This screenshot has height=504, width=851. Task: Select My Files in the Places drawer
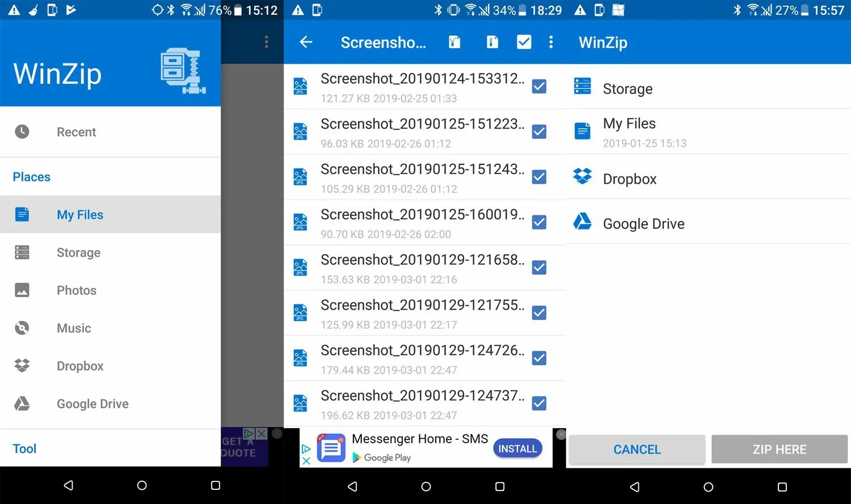click(110, 214)
